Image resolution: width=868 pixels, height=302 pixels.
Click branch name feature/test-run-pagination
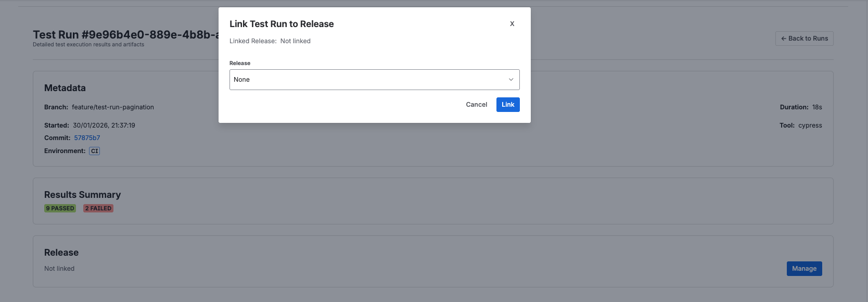(x=113, y=107)
